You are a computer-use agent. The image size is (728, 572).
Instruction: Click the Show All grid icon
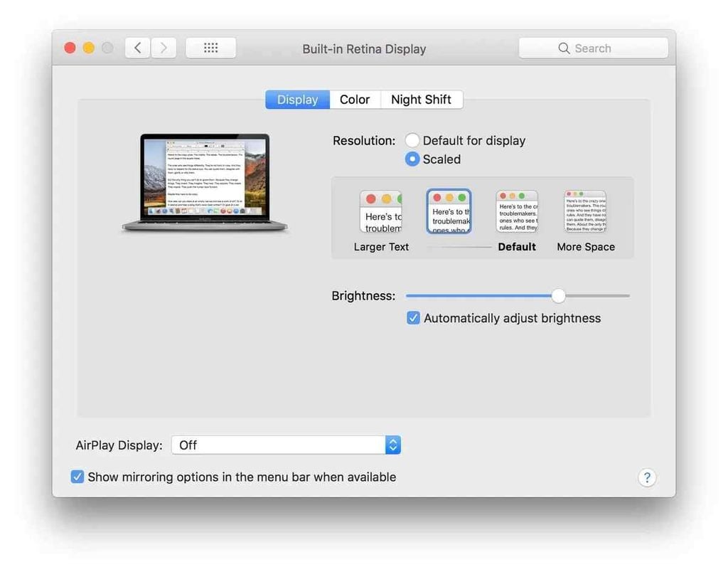[x=210, y=48]
